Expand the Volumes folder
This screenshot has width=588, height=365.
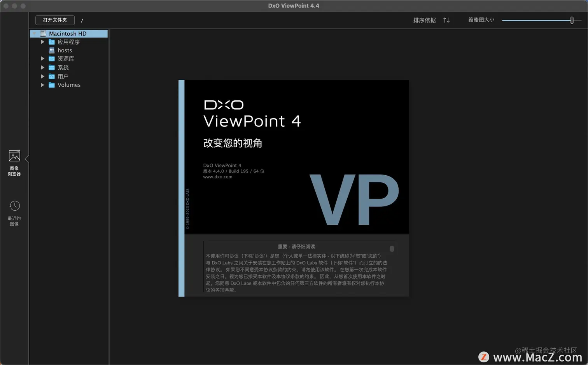(x=42, y=85)
